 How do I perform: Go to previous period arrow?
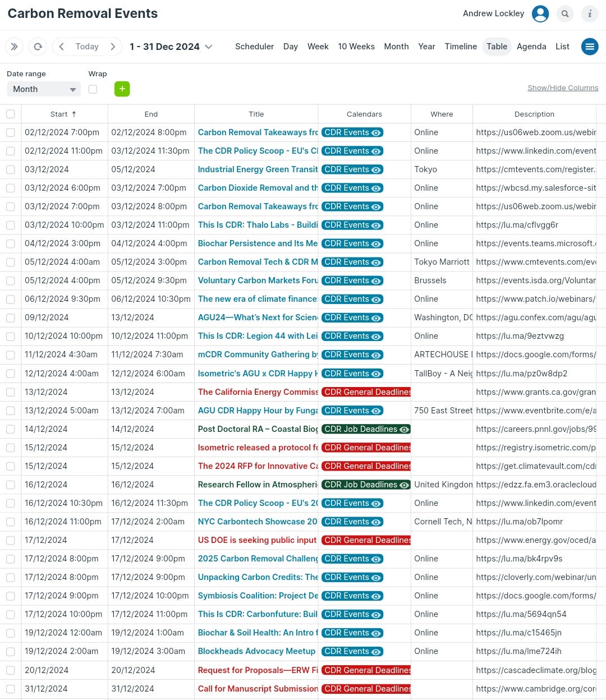point(62,47)
